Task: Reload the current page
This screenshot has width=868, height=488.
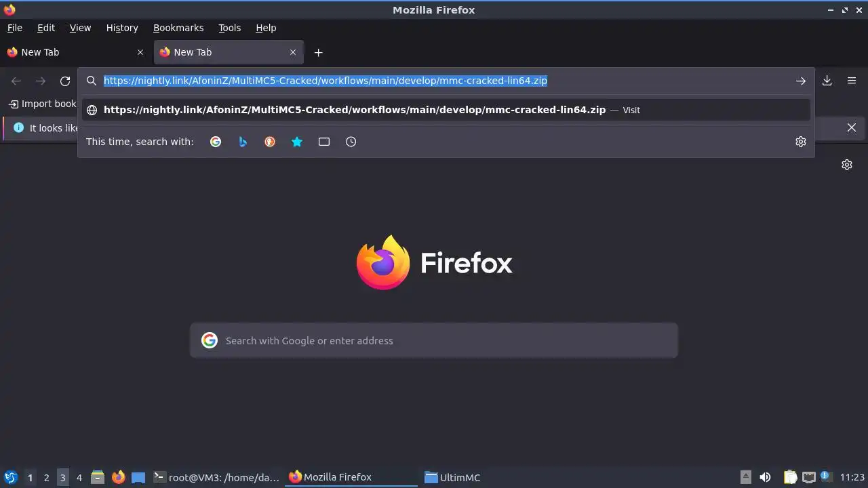Action: click(x=65, y=81)
